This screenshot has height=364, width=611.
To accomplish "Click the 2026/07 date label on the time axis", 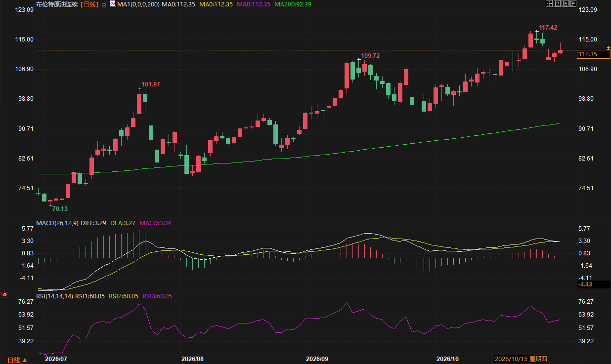I will point(56,359).
